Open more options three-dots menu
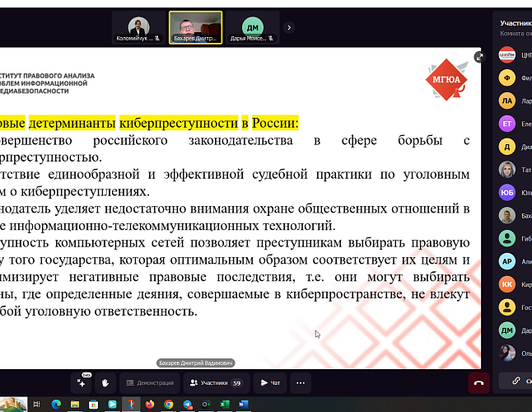The image size is (532, 412). pos(300,382)
